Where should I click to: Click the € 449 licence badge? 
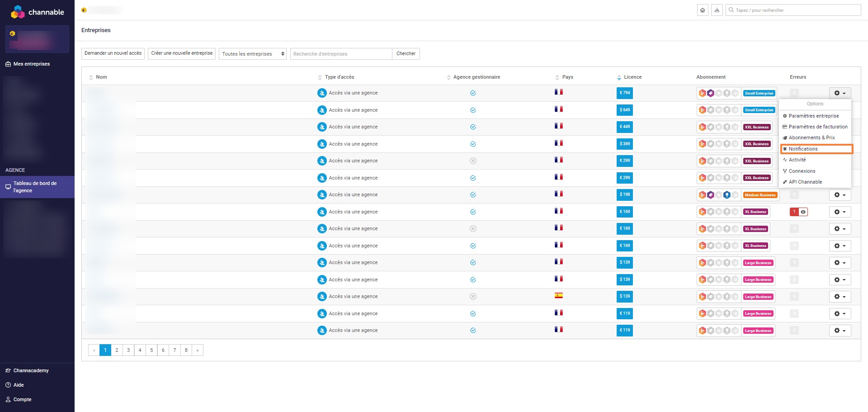625,127
